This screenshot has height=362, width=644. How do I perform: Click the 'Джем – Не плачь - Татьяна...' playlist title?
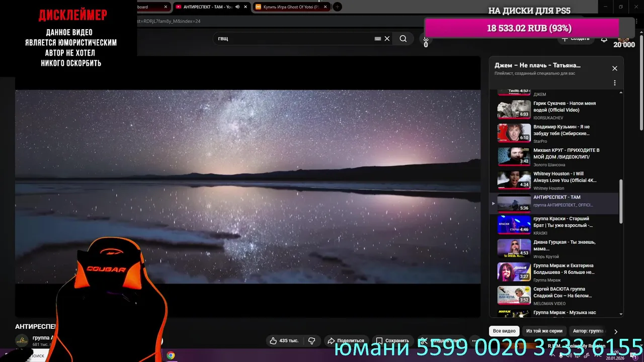click(x=537, y=65)
